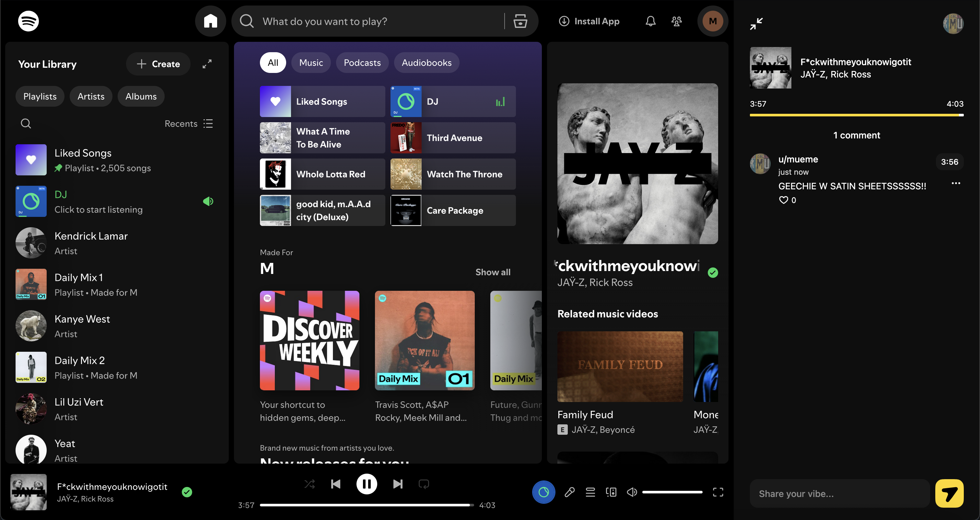Expand Your Library panel

(207, 64)
